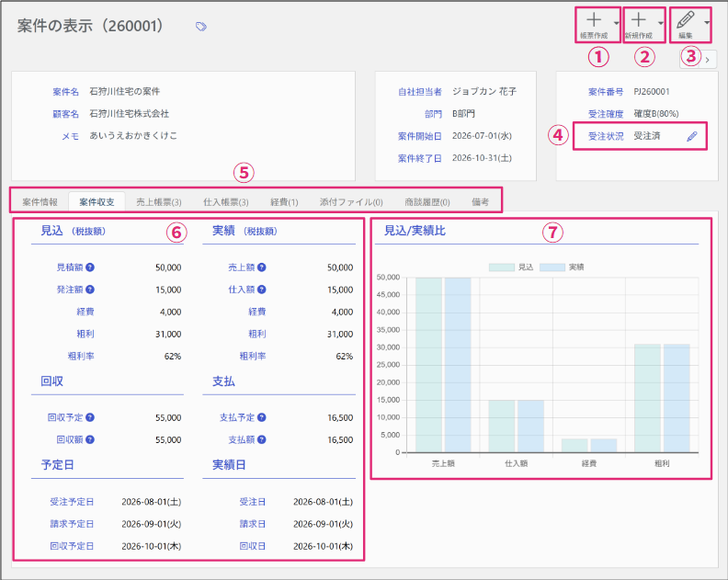This screenshot has width=728, height=580.
Task: Click the 粗利 実績 bar in chart
Action: (x=677, y=398)
